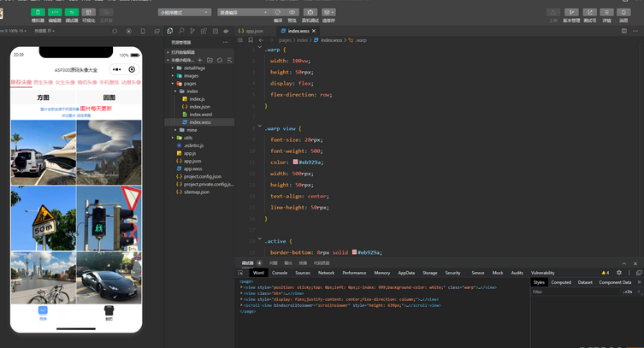Screen dimensions: 644x348
Task: Toggle the debugger panel button
Action: (72, 13)
